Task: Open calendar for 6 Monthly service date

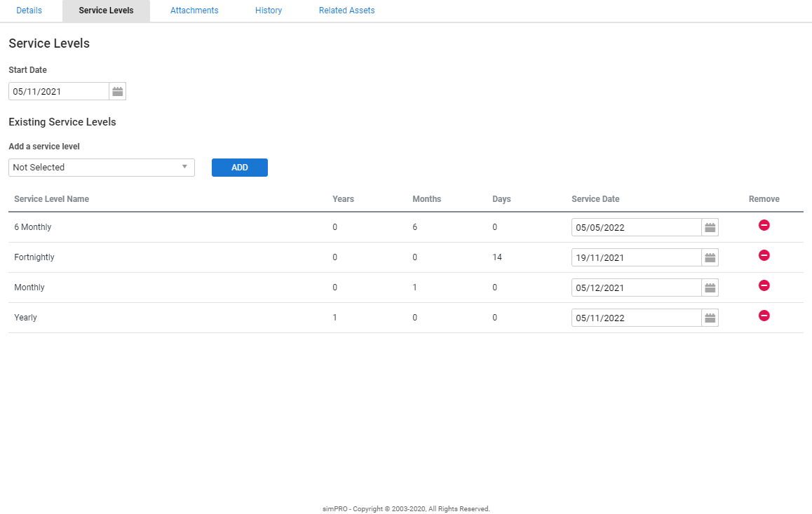Action: (x=710, y=227)
